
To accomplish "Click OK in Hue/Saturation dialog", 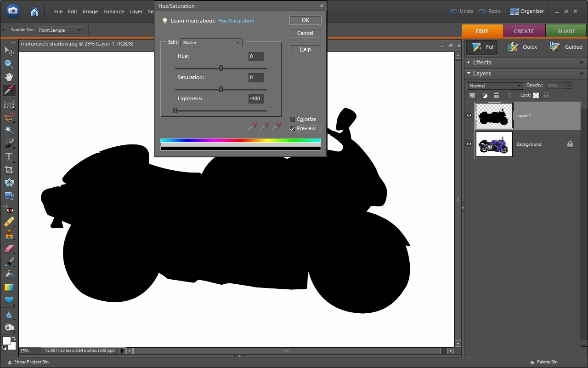I will (305, 20).
